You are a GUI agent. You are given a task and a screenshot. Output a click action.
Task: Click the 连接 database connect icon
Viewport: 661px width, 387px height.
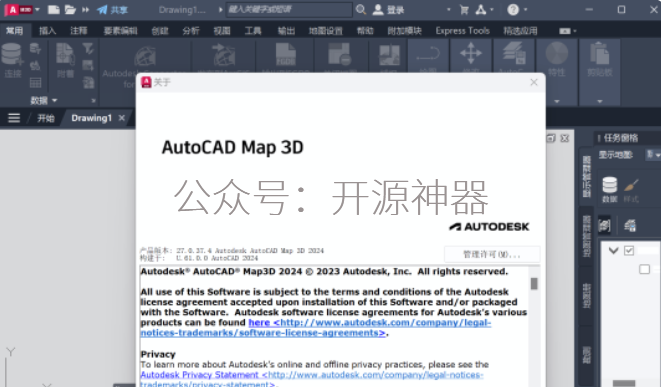pos(12,55)
